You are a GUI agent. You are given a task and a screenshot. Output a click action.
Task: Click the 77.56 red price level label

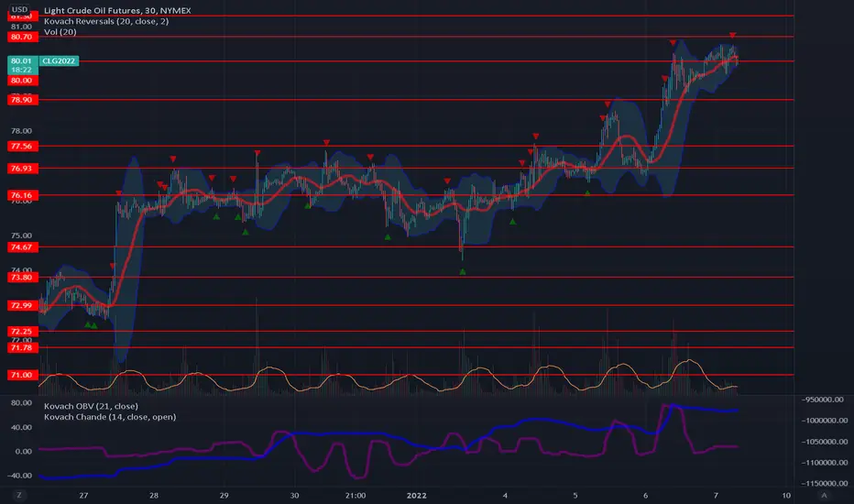tap(22, 146)
